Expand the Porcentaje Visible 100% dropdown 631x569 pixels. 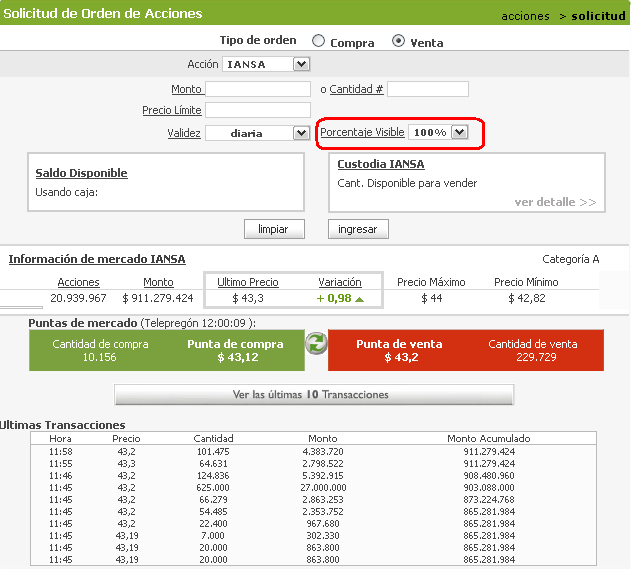point(459,132)
